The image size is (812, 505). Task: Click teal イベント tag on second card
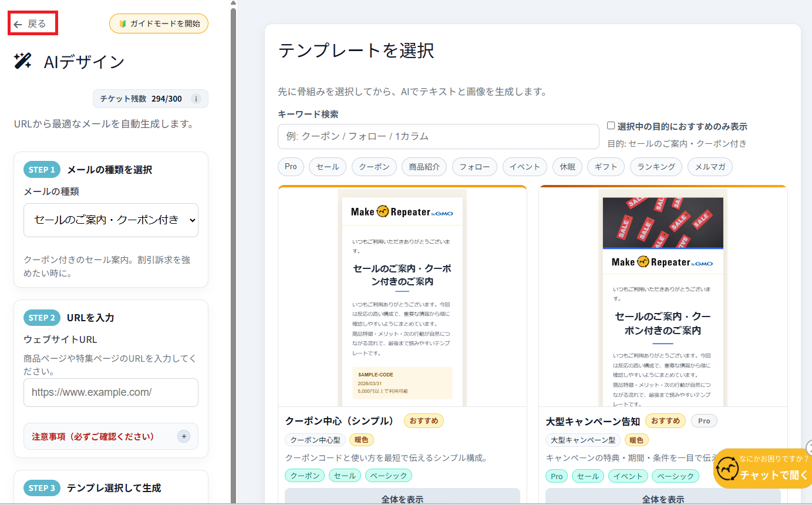tap(628, 476)
